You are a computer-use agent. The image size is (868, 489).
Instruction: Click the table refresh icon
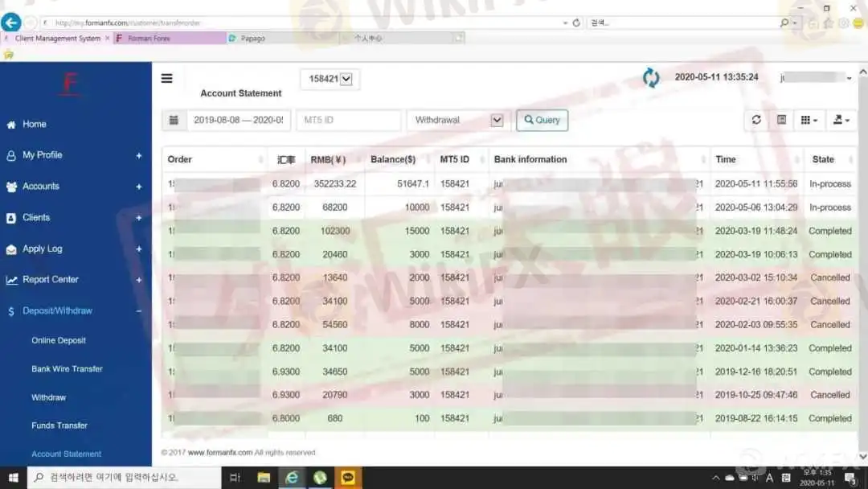pyautogui.click(x=756, y=120)
